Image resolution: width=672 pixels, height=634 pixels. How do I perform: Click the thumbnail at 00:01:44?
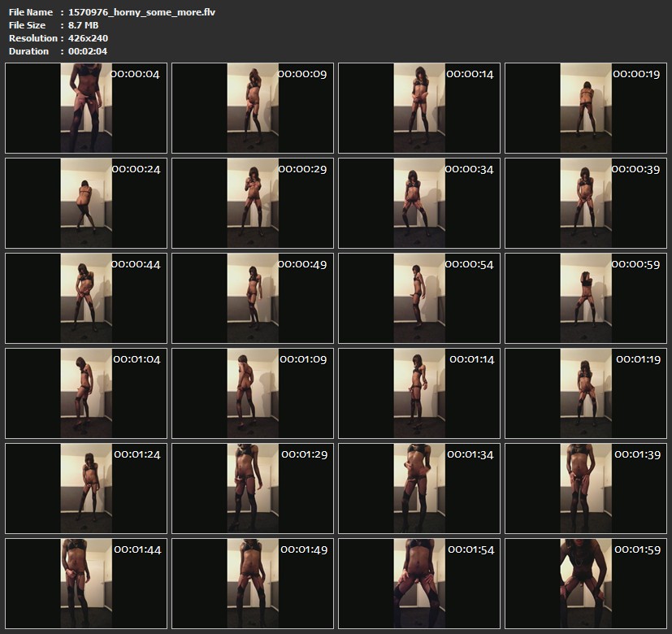86,582
